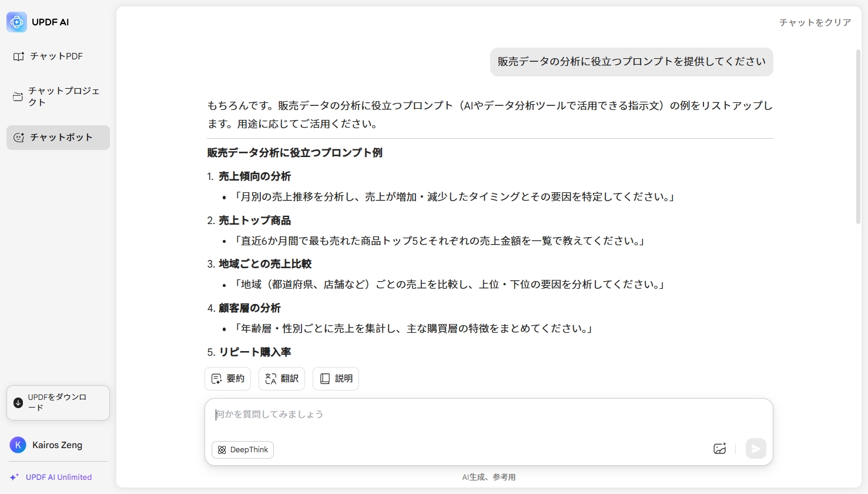Click the heading 売上トップ商品
The height and width of the screenshot is (494, 868).
click(254, 221)
